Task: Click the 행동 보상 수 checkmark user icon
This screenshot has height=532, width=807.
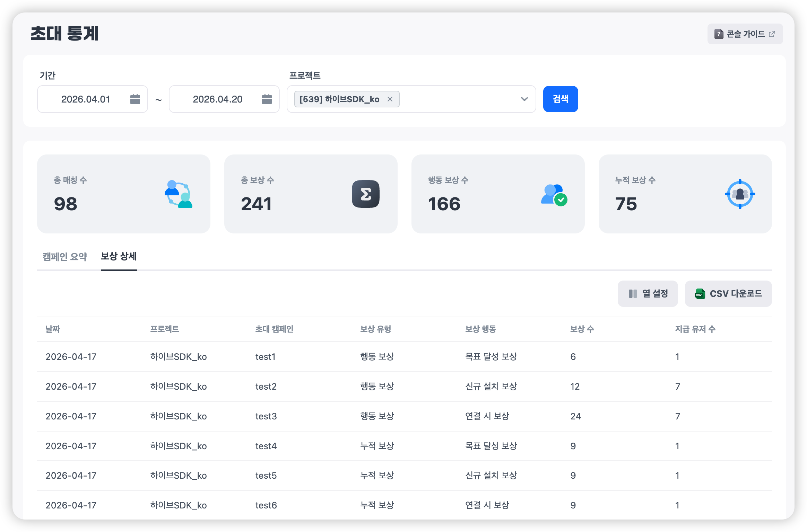Action: [x=554, y=195]
